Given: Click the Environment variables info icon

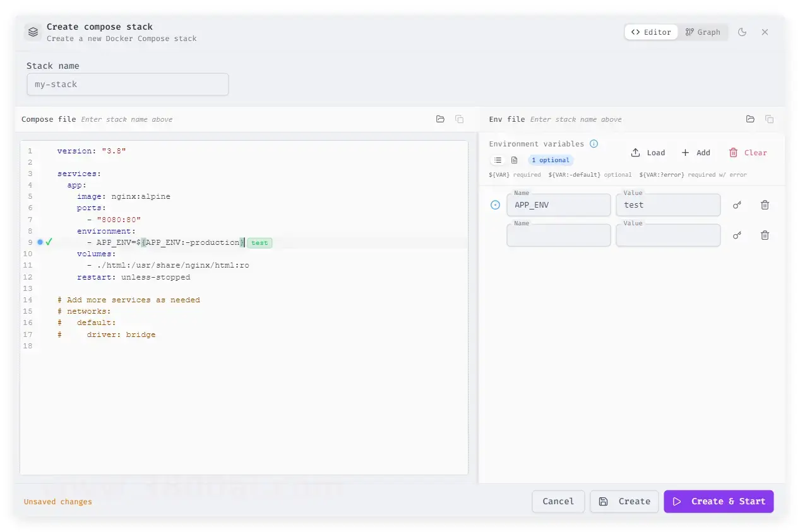Looking at the screenshot, I should [594, 144].
